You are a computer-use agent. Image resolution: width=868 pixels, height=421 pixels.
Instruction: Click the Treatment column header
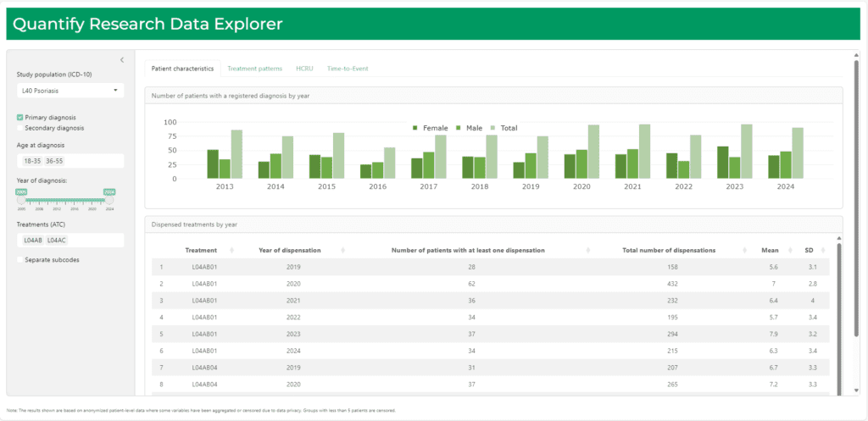point(201,250)
